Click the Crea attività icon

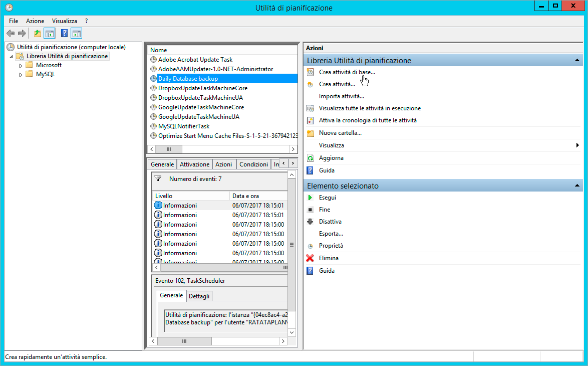(x=310, y=84)
